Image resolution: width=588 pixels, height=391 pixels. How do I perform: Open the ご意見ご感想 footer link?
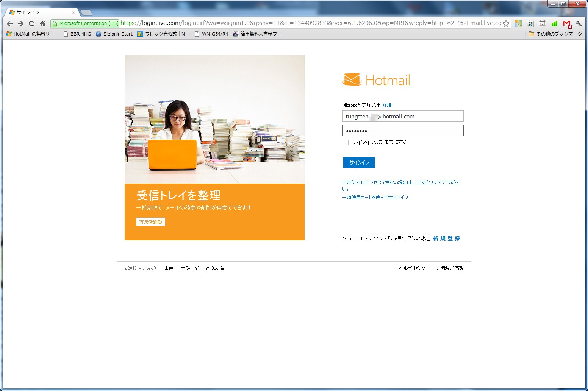pos(450,268)
